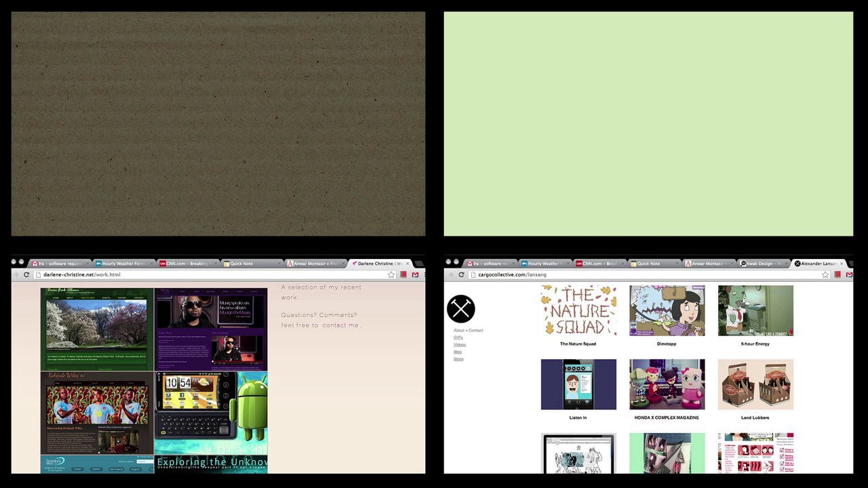This screenshot has height=488, width=868.
Task: Open the Dimetapp project thumbnail
Action: (x=667, y=310)
